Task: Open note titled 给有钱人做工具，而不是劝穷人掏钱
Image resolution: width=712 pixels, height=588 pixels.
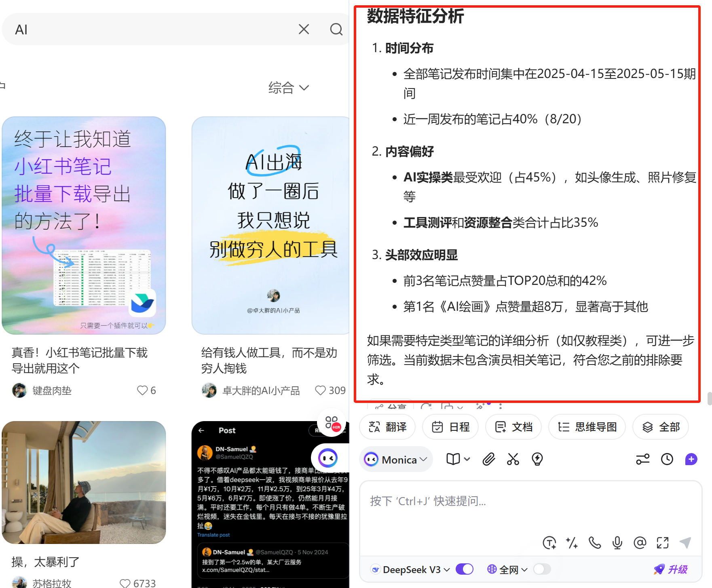Action: 269,360
